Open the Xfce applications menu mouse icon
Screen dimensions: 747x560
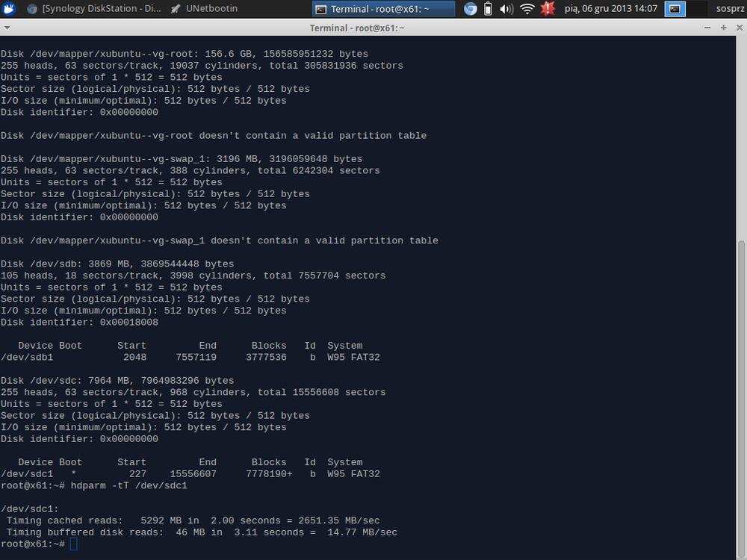tap(9, 8)
